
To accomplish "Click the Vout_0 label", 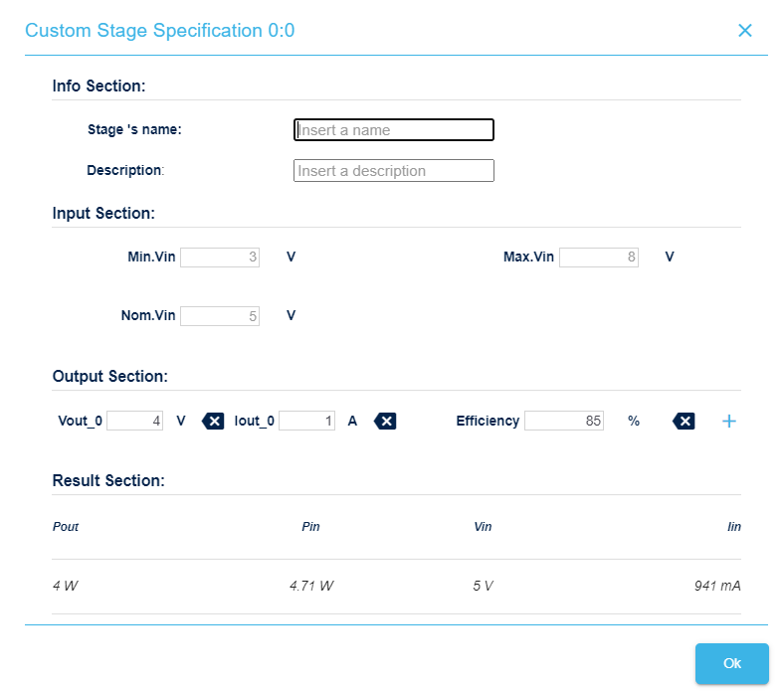I will point(80,422).
